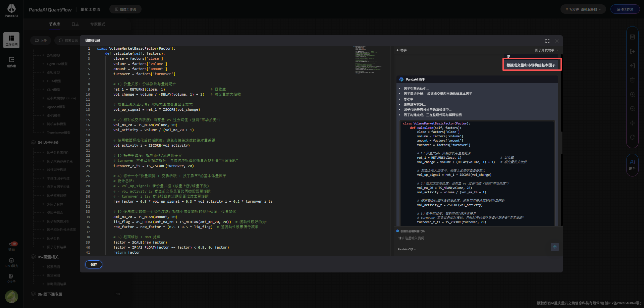
Task: Send the AI chat message arrow button
Action: click(x=555, y=247)
